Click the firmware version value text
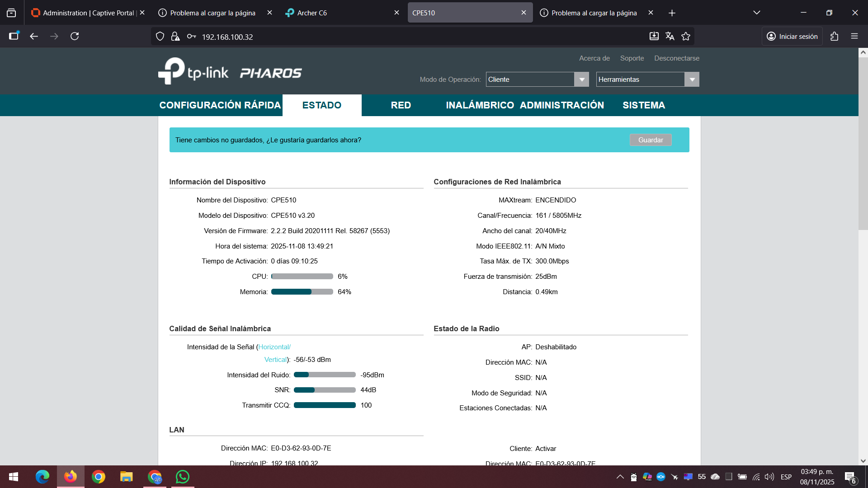The width and height of the screenshot is (868, 488). (x=330, y=231)
